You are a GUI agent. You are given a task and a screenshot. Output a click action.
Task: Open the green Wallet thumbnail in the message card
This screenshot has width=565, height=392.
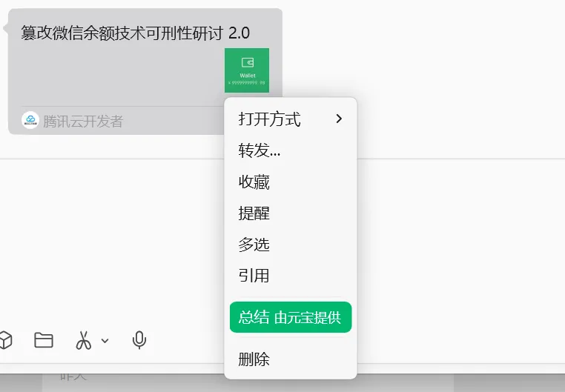point(247,70)
